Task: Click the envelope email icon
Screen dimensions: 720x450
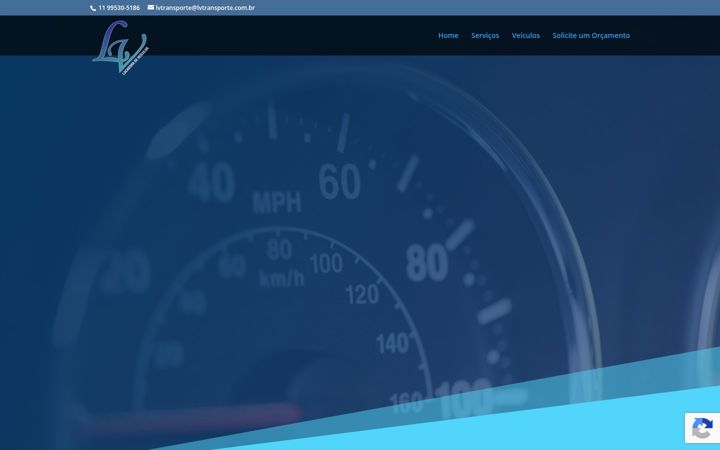Action: pyautogui.click(x=151, y=7)
